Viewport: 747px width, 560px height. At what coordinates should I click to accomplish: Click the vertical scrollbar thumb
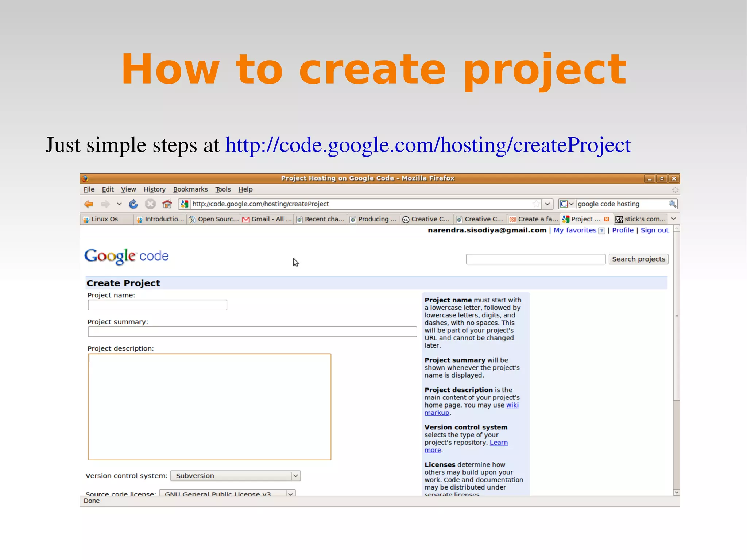pyautogui.click(x=676, y=316)
